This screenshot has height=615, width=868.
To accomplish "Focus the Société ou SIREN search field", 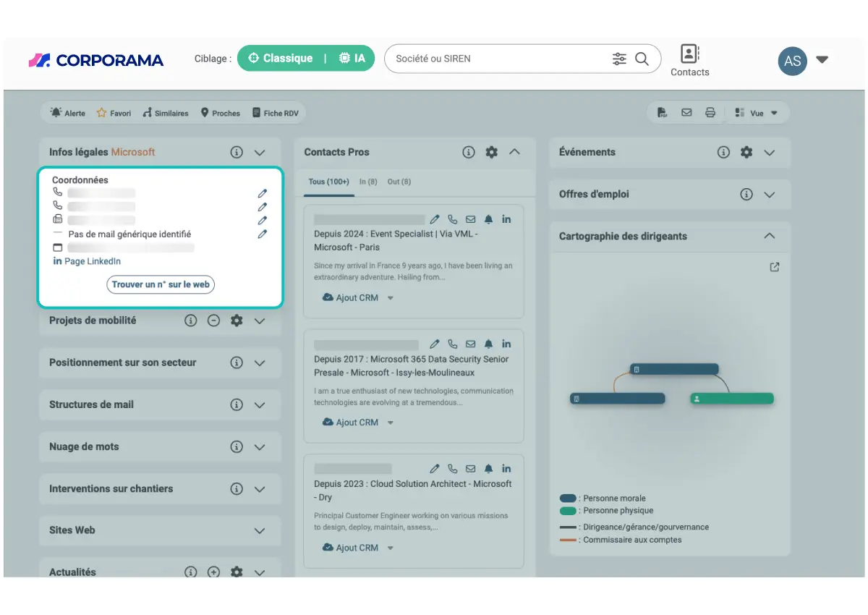I will point(500,59).
